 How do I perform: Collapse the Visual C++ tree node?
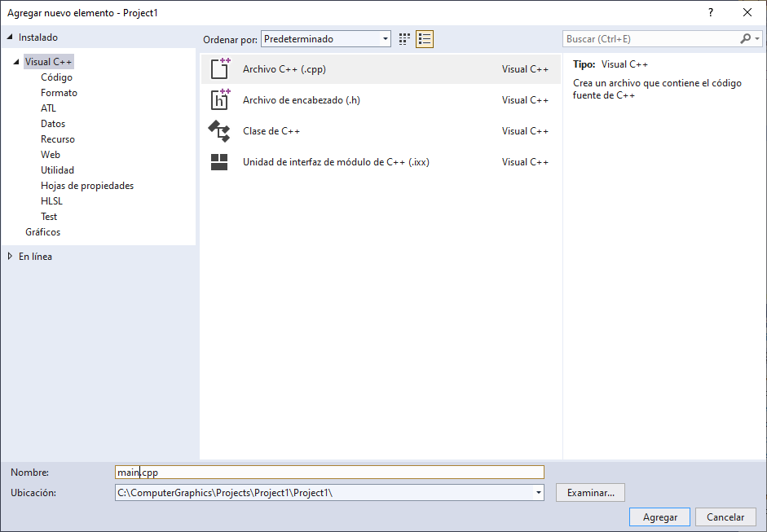(x=16, y=62)
